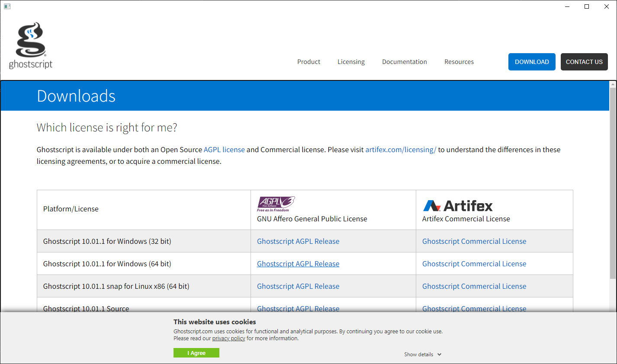Get Commercial License for Linux x86 snap

(474, 286)
